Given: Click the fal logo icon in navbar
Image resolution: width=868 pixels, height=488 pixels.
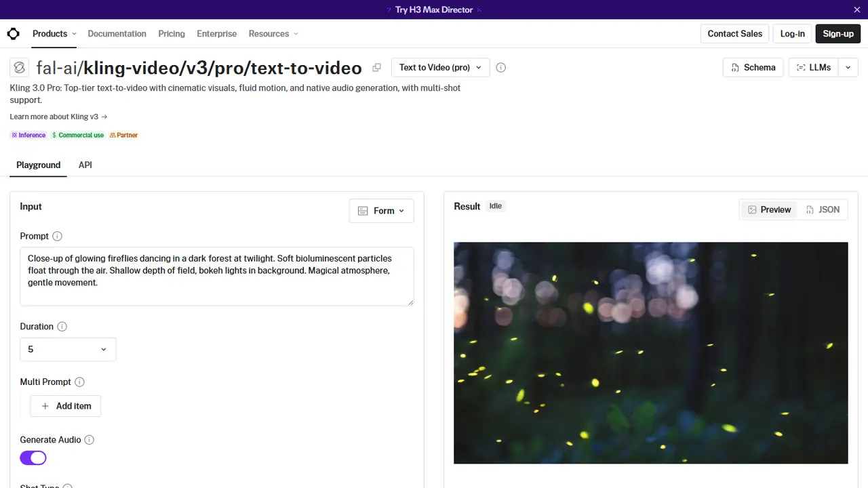Looking at the screenshot, I should coord(14,34).
